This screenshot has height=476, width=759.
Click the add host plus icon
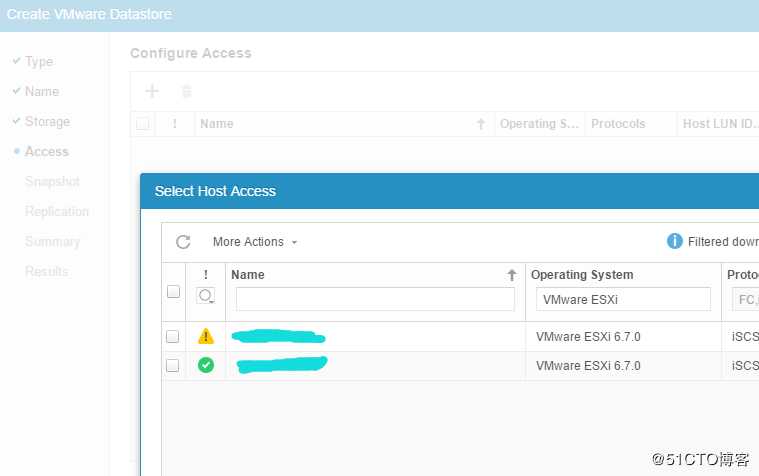pos(152,91)
